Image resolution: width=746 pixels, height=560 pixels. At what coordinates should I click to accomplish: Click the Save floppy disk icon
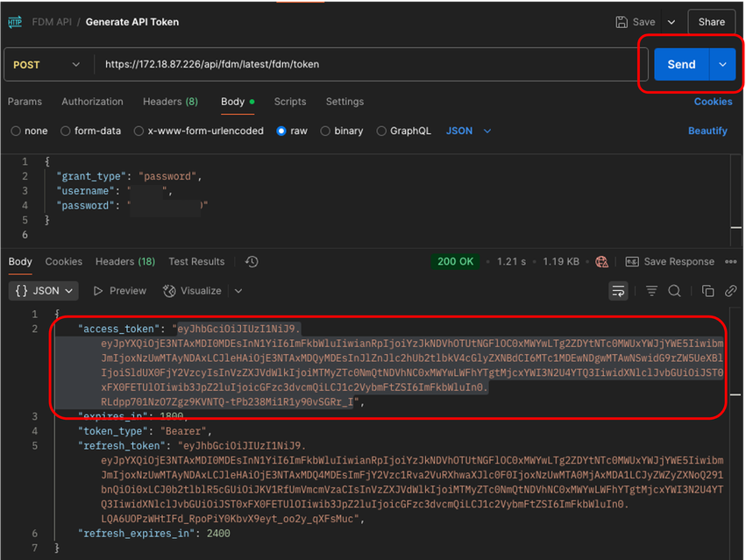[x=622, y=22]
